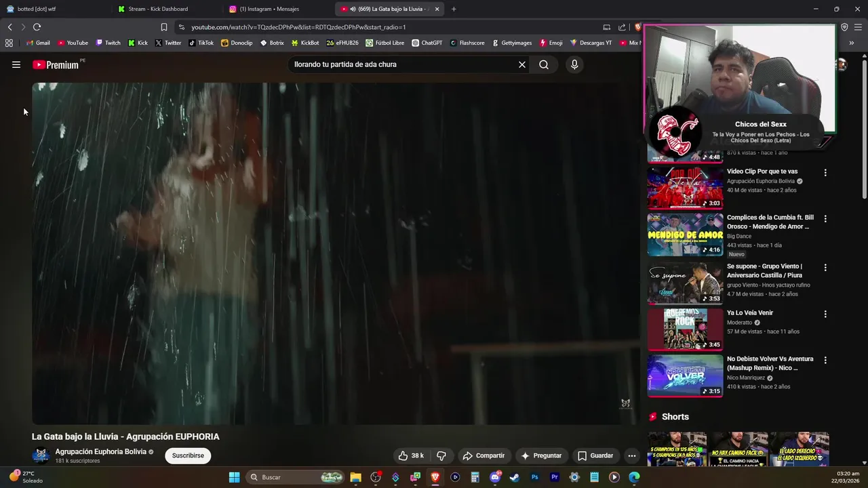The height and width of the screenshot is (488, 868).
Task: Open Photoshop from taskbar
Action: pos(534,477)
